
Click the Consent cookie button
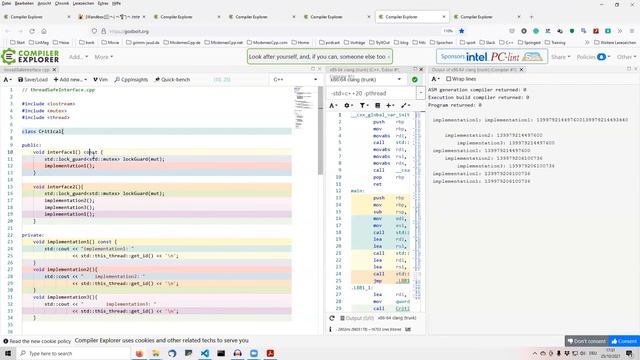tap(624, 341)
